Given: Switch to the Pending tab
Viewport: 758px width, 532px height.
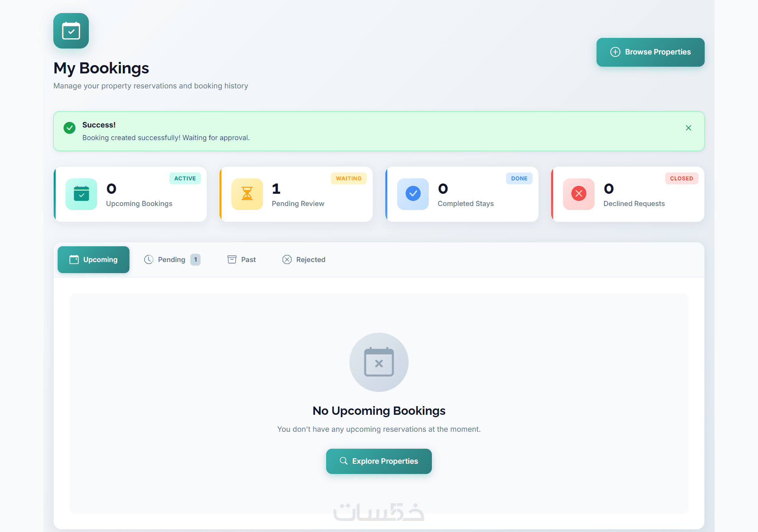Looking at the screenshot, I should tap(171, 260).
